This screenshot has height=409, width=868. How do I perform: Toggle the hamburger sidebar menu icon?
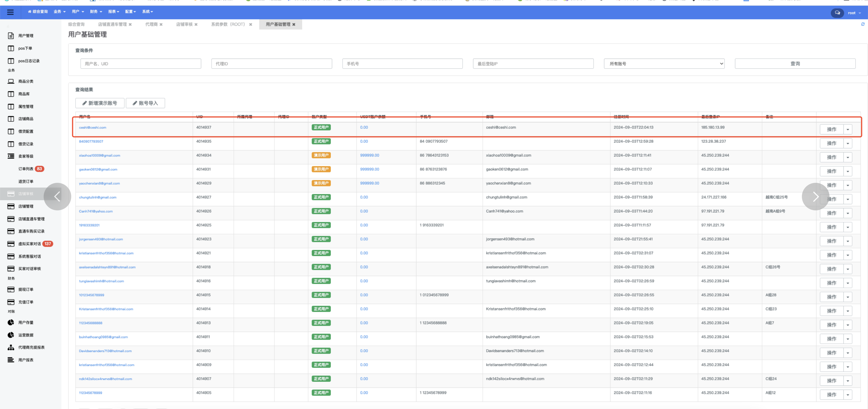(10, 12)
